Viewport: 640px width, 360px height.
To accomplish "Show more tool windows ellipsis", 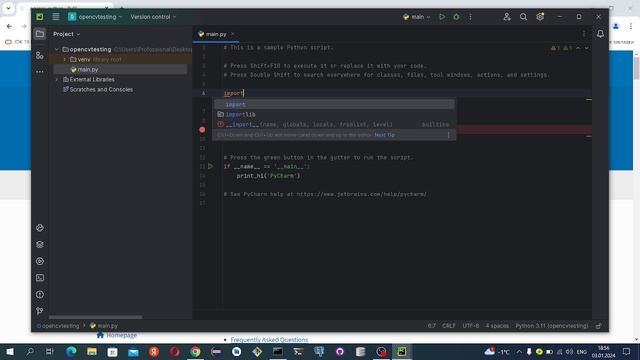I will click(x=40, y=71).
